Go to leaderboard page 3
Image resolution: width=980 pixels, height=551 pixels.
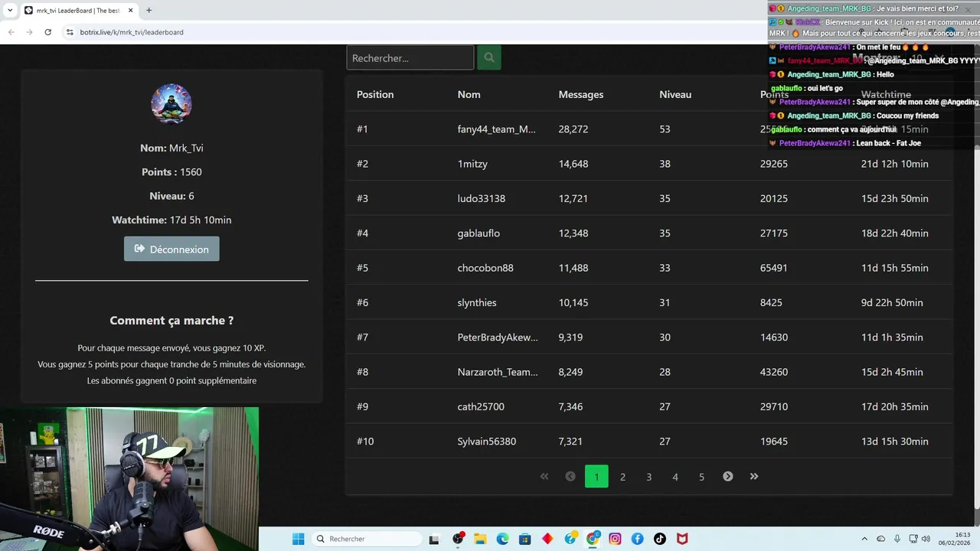pyautogui.click(x=648, y=477)
